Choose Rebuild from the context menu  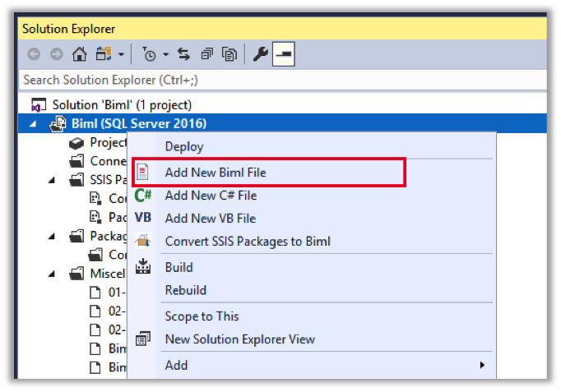[x=312, y=290]
